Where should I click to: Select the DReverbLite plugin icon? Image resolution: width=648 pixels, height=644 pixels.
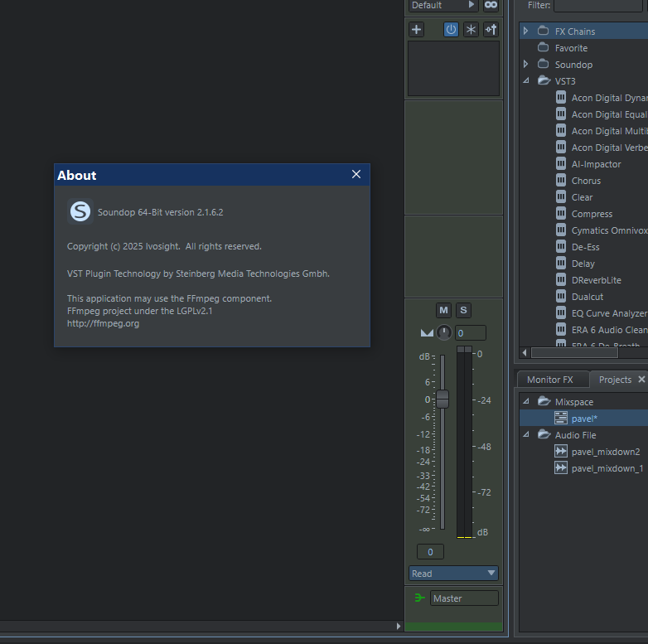coord(561,280)
